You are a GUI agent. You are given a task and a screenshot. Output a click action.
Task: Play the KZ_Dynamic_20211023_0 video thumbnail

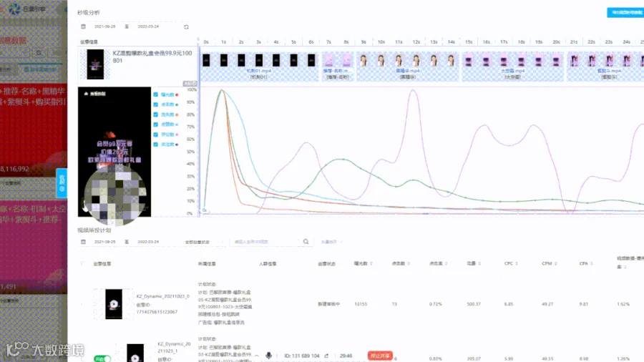tap(114, 304)
